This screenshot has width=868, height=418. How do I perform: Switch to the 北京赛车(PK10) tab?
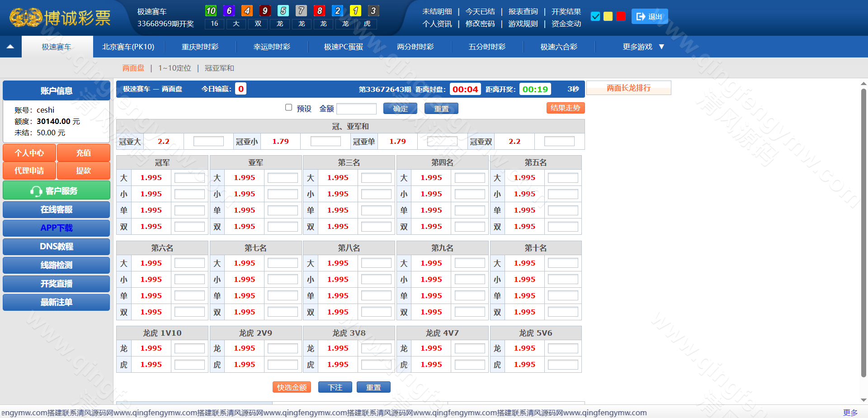(x=128, y=47)
